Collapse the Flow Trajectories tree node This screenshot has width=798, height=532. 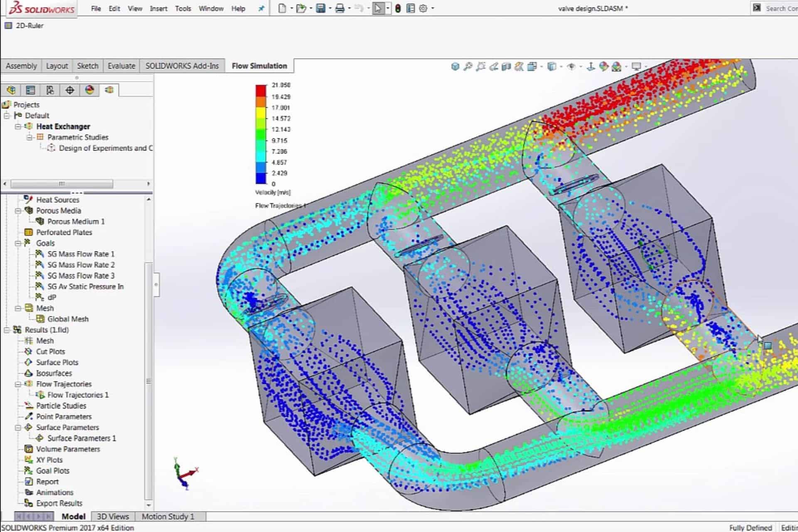18,384
